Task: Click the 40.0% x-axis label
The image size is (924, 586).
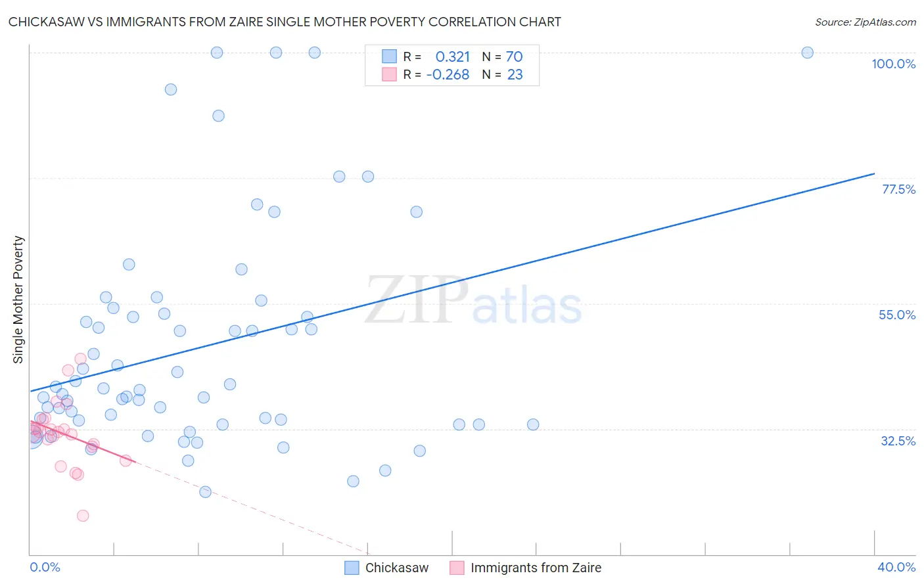Action: click(896, 567)
